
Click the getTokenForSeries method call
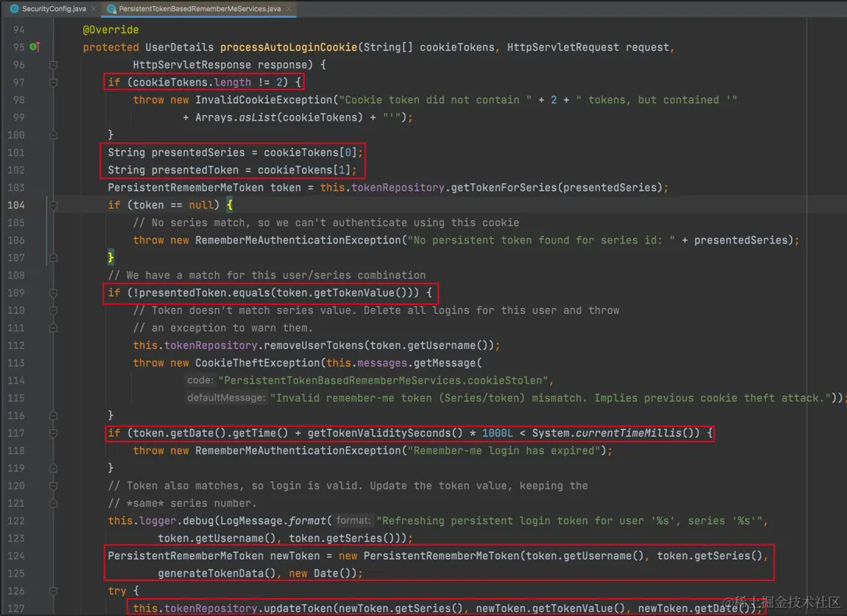click(503, 187)
